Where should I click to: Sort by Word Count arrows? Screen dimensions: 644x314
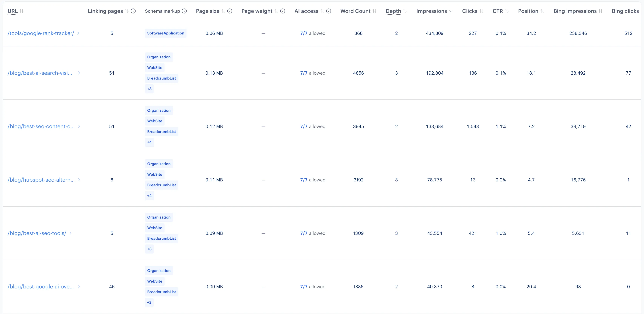[374, 11]
